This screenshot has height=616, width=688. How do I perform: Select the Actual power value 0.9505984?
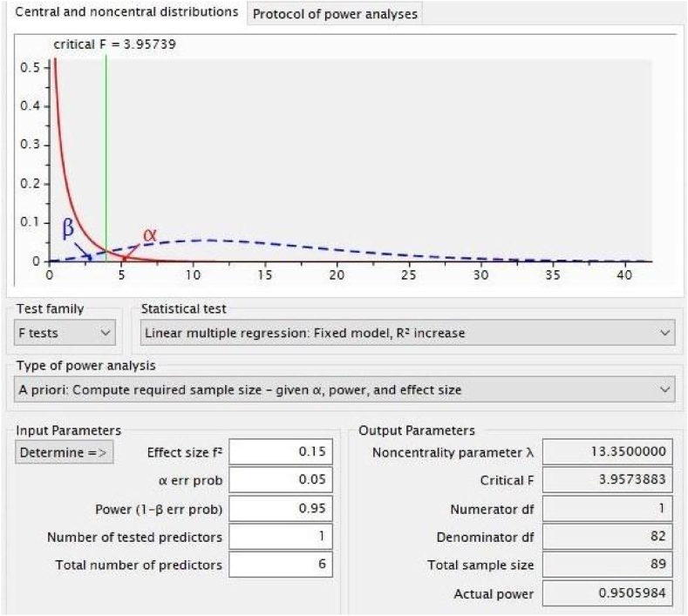(607, 593)
